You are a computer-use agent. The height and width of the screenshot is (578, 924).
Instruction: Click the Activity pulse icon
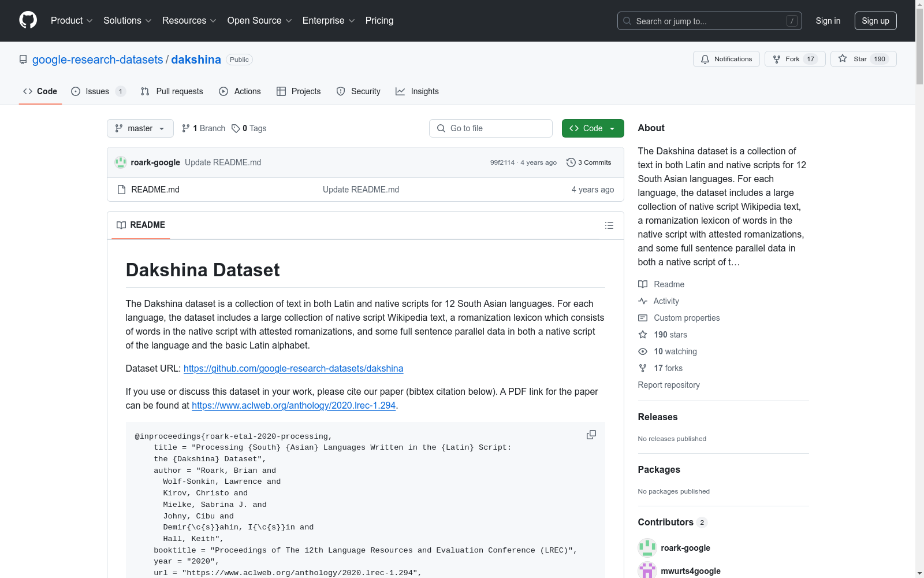click(x=643, y=301)
